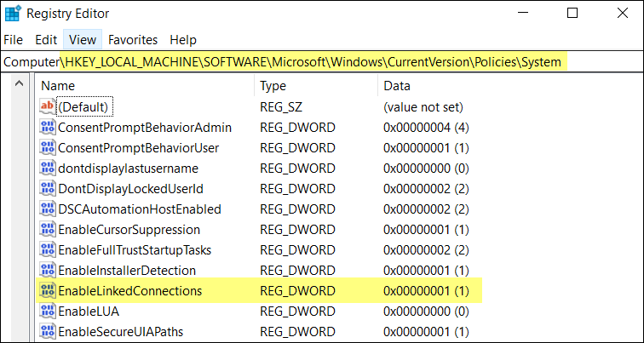Click the EnableLinkedConnections DWORD icon
The image size is (644, 343).
(47, 291)
